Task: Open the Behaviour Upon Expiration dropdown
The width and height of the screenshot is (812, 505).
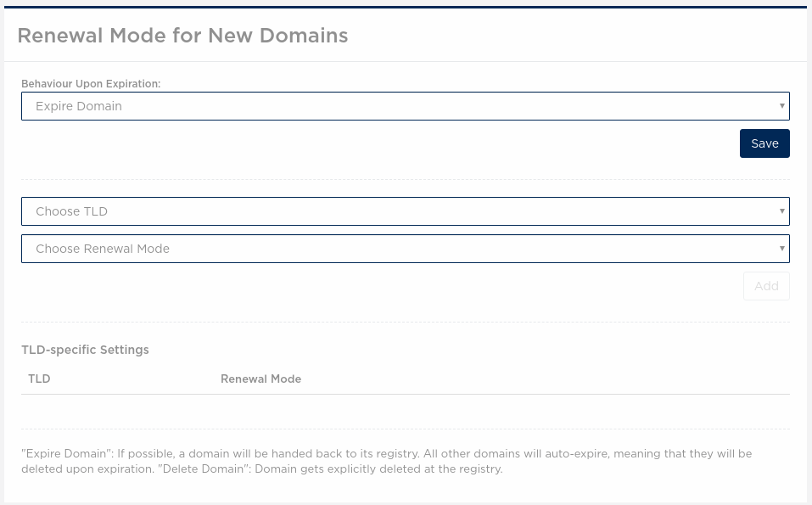Action: point(406,106)
